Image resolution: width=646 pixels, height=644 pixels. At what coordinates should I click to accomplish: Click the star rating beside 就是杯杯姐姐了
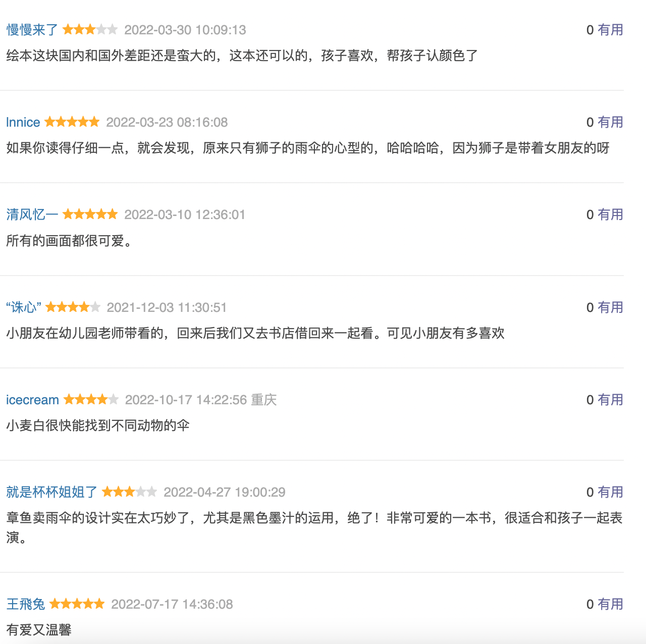130,492
